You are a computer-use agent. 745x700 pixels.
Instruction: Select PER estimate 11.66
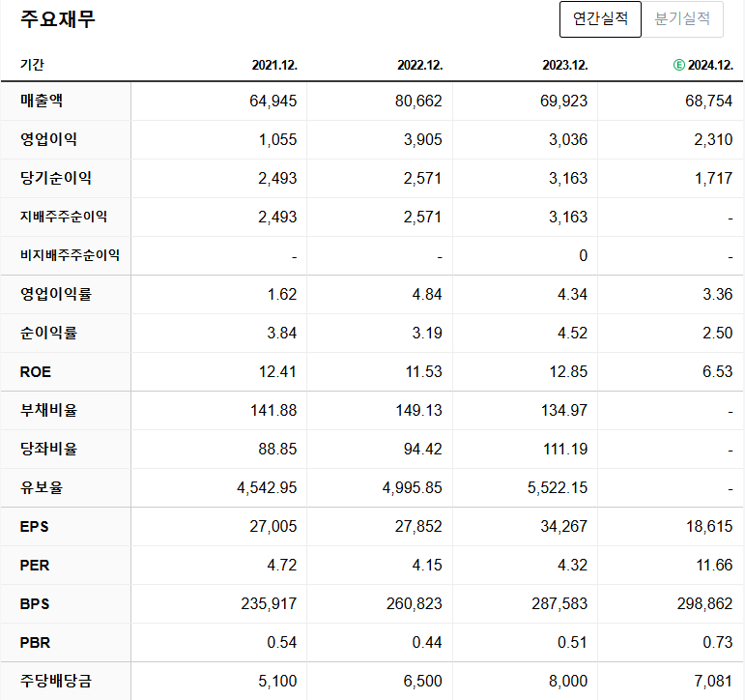tap(715, 565)
